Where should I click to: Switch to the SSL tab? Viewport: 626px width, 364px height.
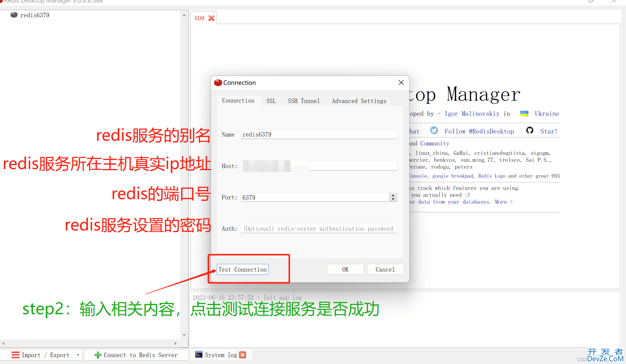point(271,101)
